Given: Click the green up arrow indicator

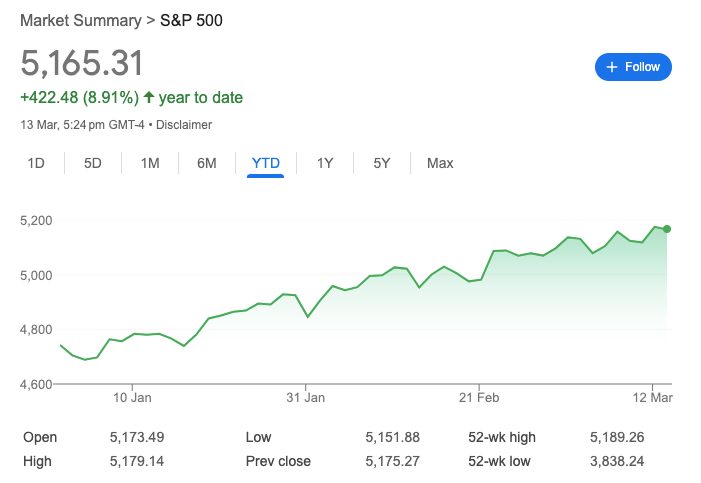Looking at the screenshot, I should pos(149,98).
